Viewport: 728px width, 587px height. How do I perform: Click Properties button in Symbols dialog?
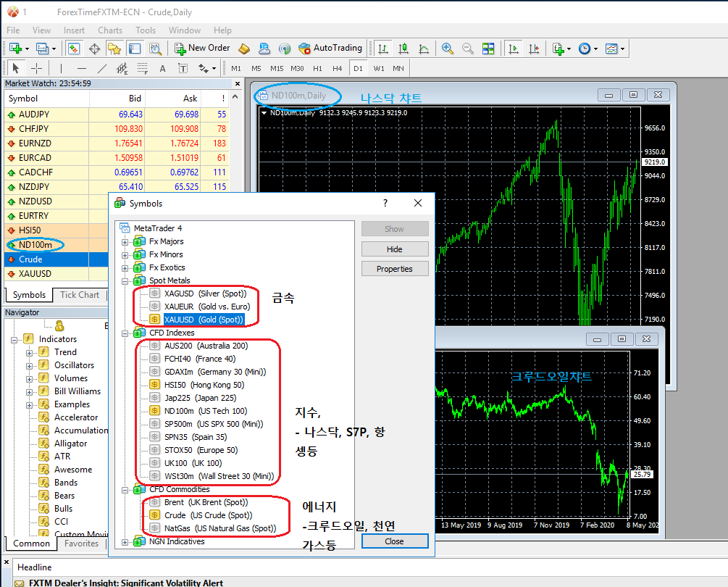(395, 269)
